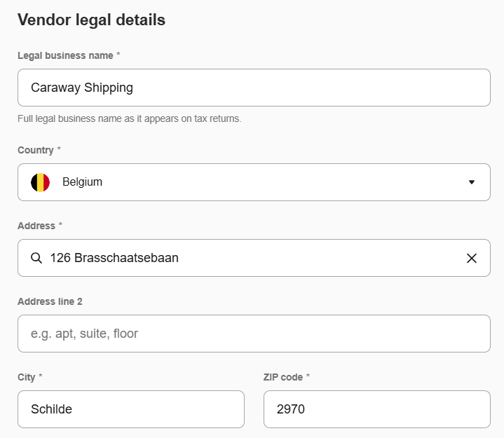The image size is (504, 438).
Task: Click the Belgium flag icon
Action: click(41, 182)
